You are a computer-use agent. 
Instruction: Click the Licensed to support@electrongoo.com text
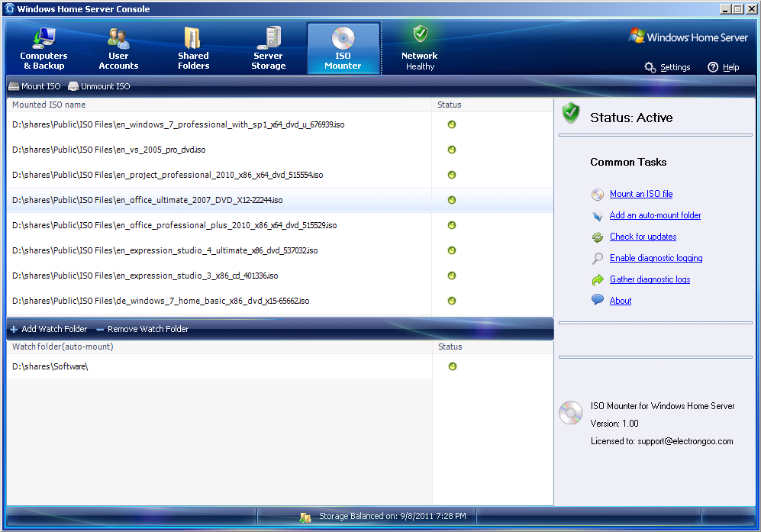tap(662, 441)
